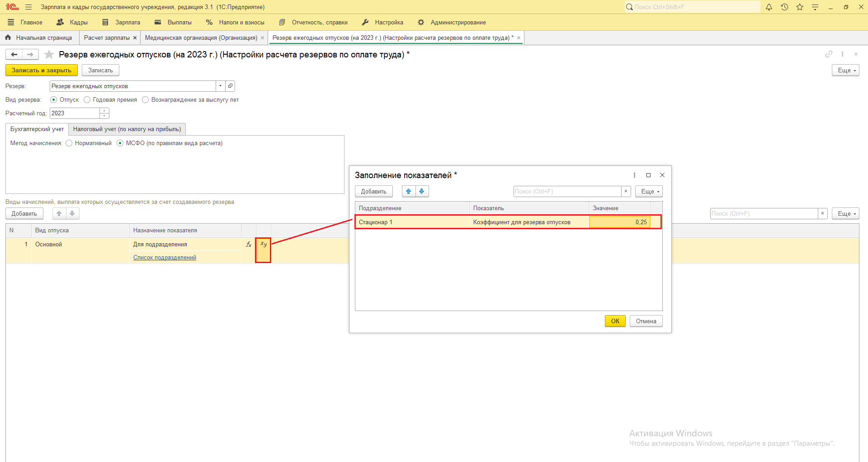868x462 pixels.
Task: Open notifications bell icon
Action: (769, 7)
